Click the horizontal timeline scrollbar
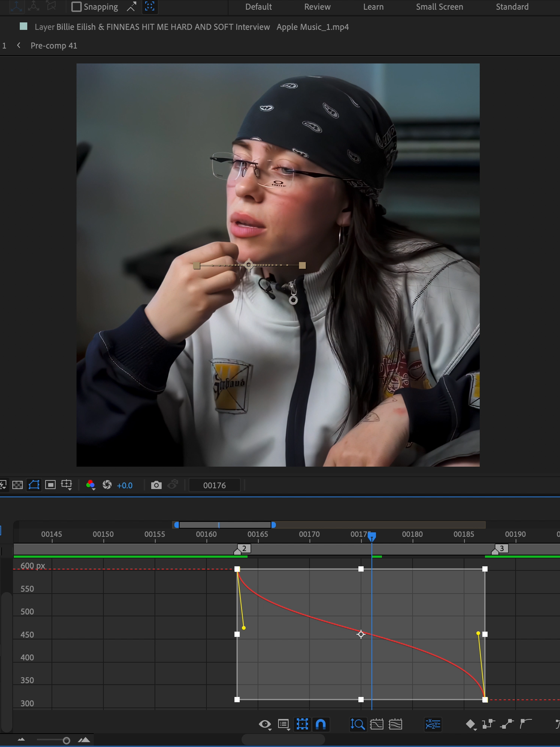Viewport: 560px width, 747px height. [x=283, y=739]
